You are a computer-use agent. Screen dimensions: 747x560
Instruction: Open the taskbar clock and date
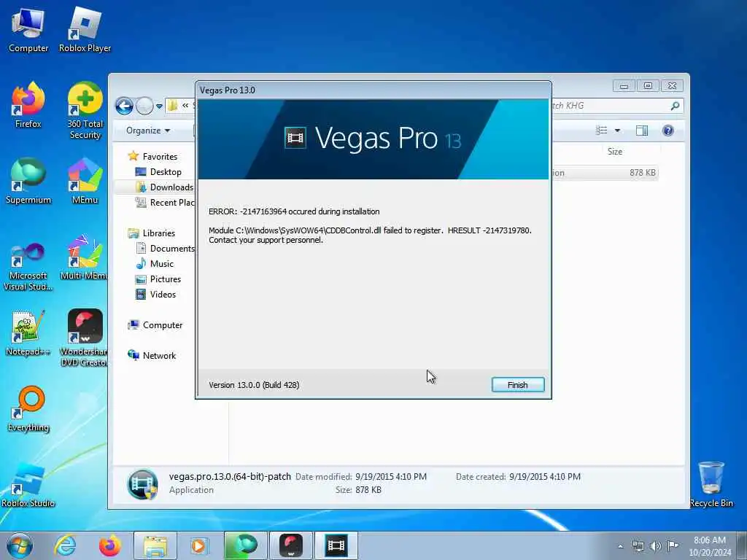click(x=710, y=546)
